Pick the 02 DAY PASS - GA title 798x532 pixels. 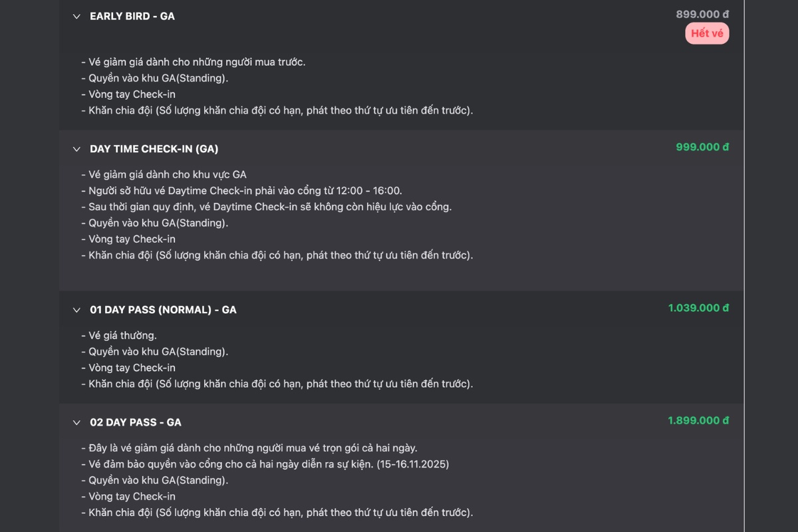[136, 422]
